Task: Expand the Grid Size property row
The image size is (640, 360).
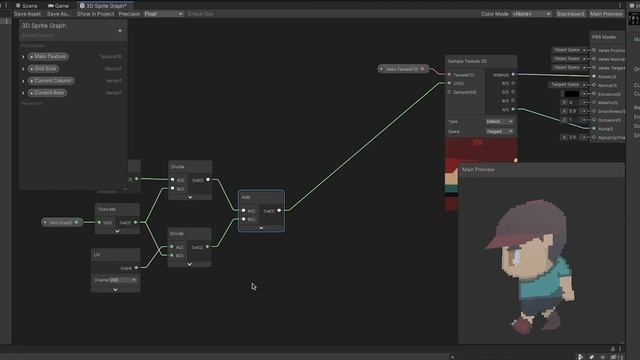Action: pyautogui.click(x=23, y=69)
